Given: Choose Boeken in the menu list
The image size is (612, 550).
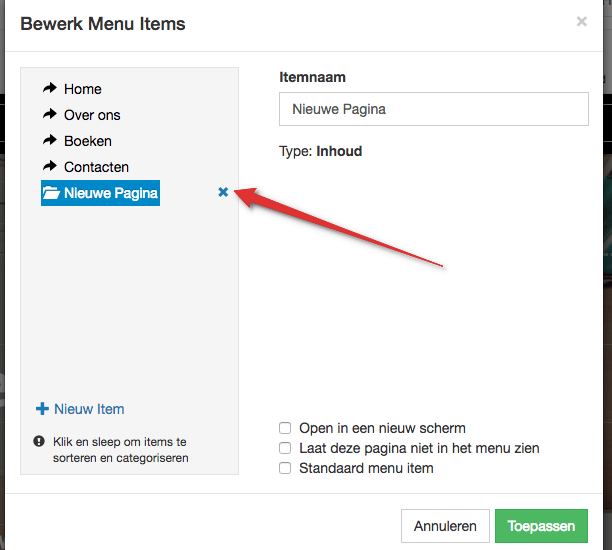Looking at the screenshot, I should coord(88,141).
